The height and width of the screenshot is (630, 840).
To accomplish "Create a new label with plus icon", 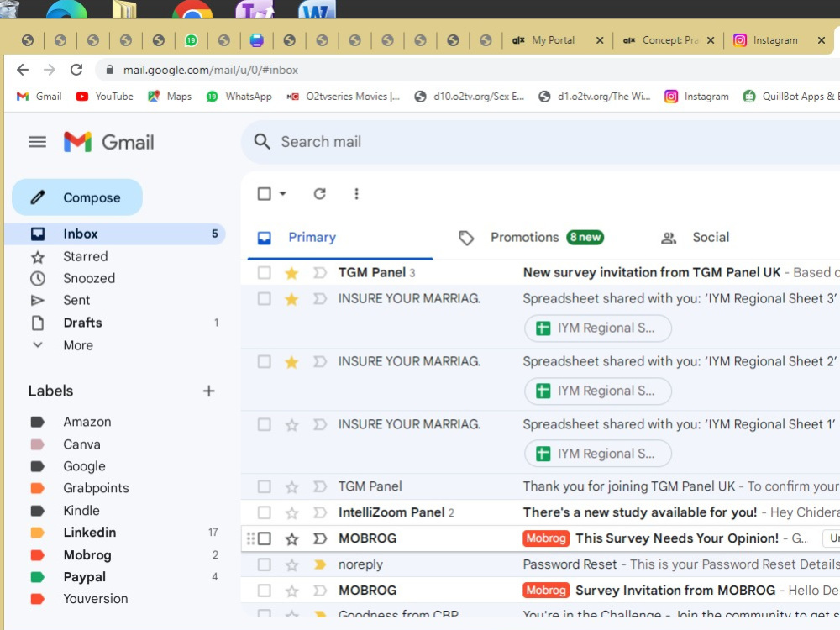I will click(209, 391).
